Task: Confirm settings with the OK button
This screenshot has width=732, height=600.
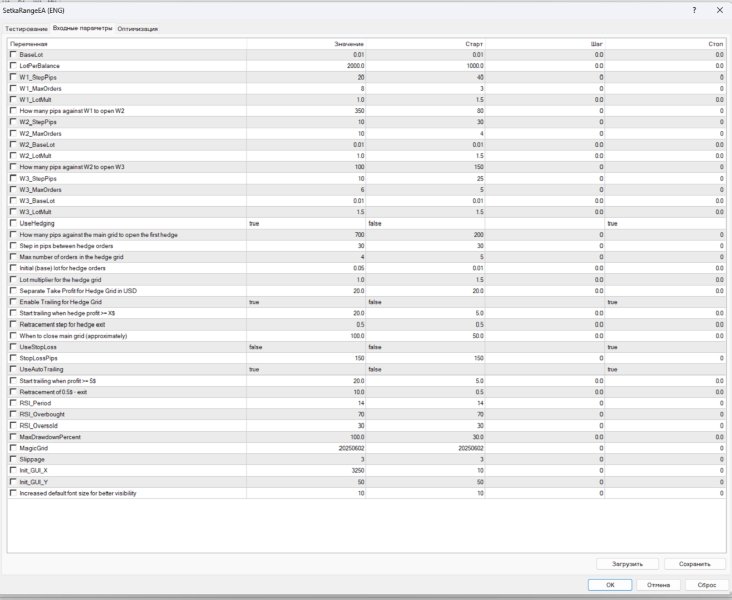Action: pos(610,585)
